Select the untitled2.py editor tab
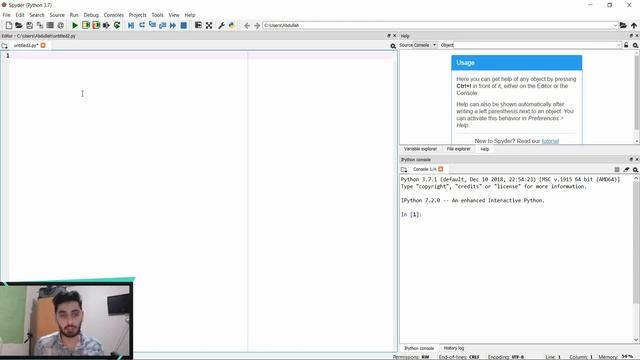 tap(26, 45)
